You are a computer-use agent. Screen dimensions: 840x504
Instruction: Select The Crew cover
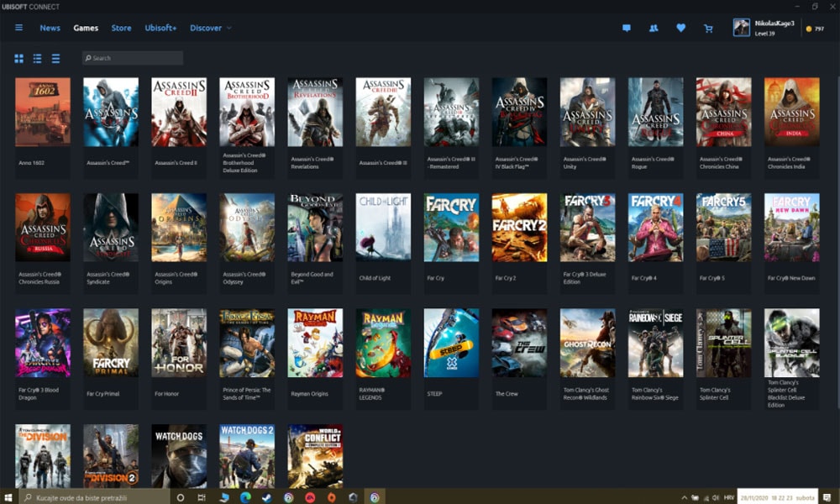[520, 343]
